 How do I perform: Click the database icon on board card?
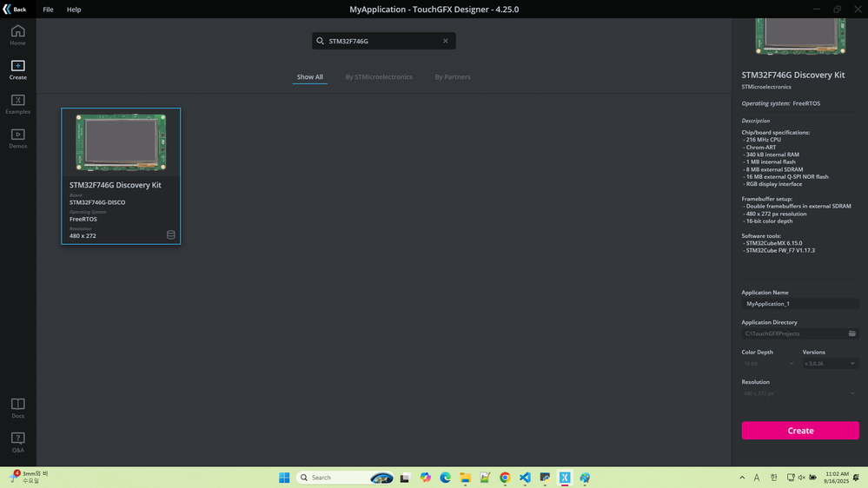[171, 234]
